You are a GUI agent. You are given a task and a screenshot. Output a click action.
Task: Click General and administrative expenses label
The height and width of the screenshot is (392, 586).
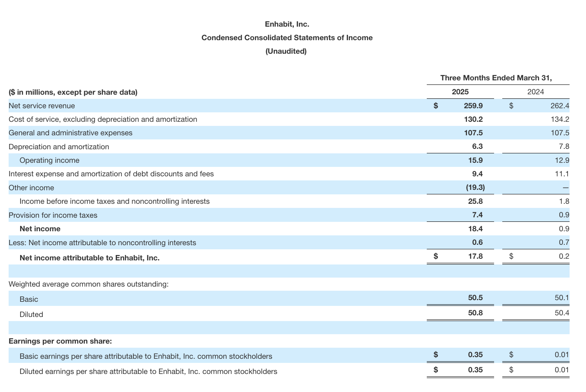[71, 133]
